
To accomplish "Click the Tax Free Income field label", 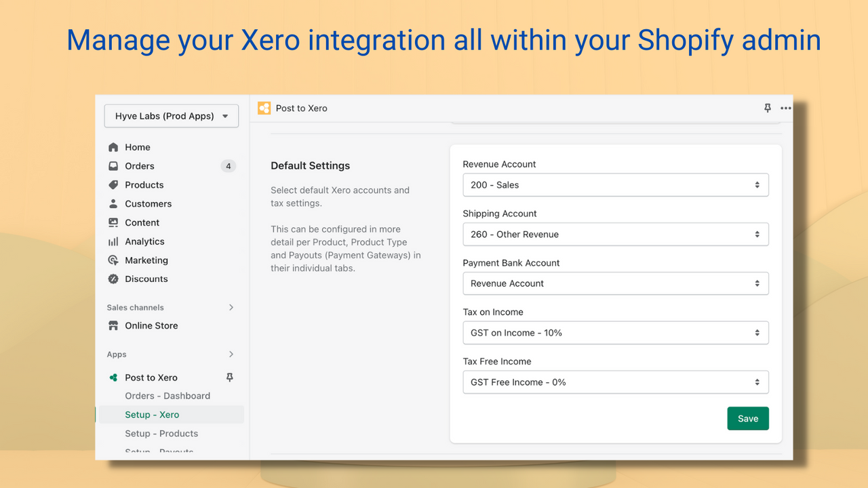I will [497, 361].
